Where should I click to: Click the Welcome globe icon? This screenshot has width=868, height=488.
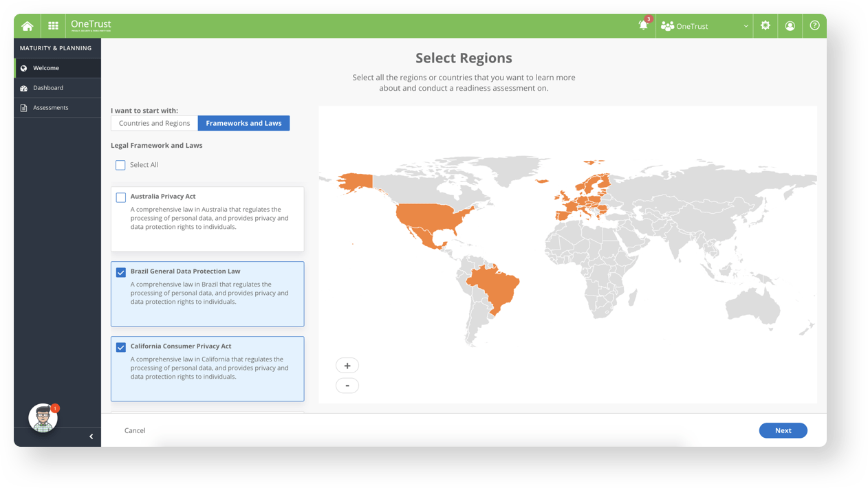pos(24,68)
